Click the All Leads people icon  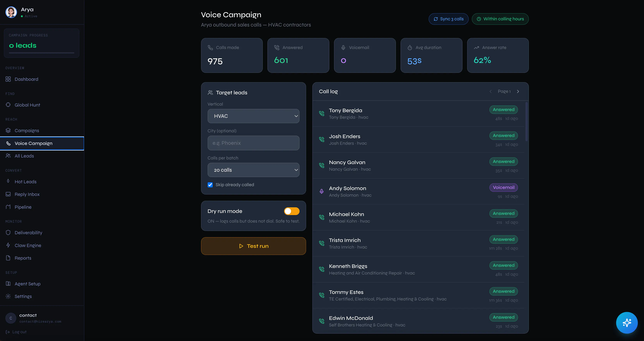(x=8, y=156)
